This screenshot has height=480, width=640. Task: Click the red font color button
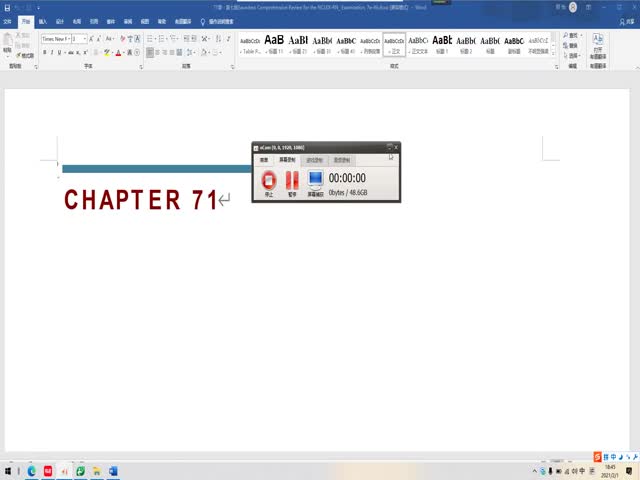click(118, 52)
